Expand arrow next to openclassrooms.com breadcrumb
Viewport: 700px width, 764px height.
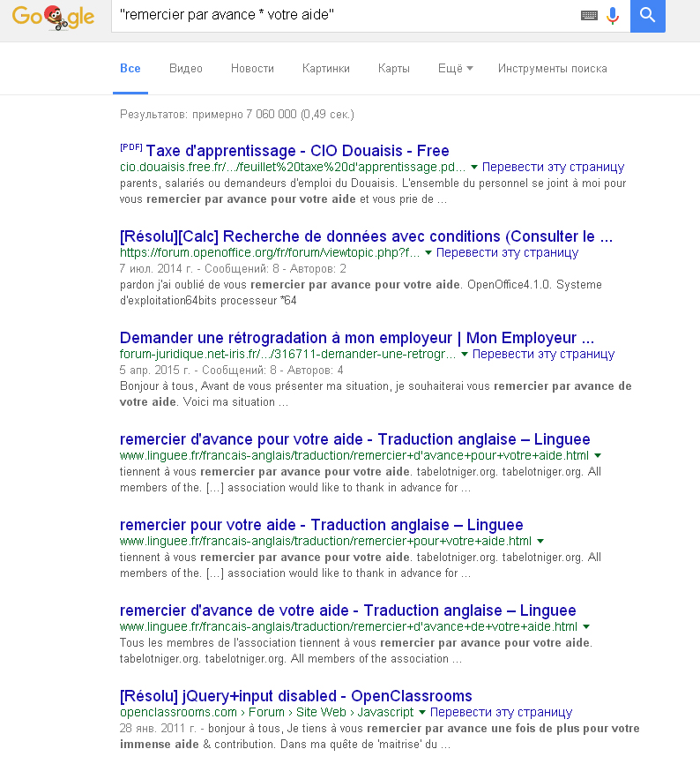[422, 712]
